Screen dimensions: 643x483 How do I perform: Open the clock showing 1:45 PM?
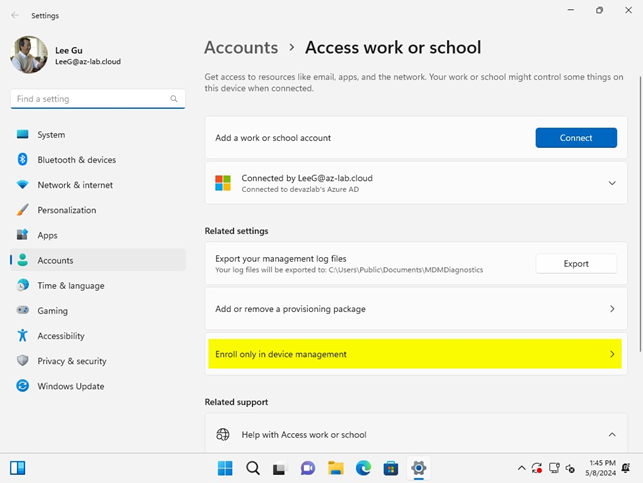600,468
